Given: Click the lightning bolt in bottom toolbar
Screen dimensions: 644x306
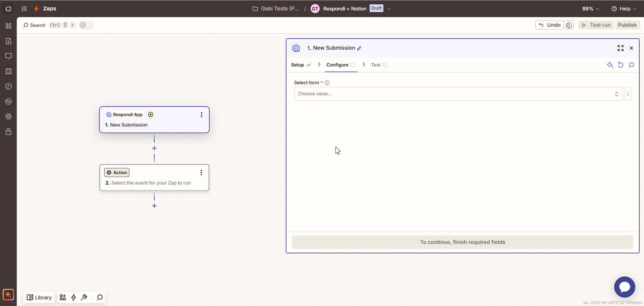Looking at the screenshot, I should 73,297.
